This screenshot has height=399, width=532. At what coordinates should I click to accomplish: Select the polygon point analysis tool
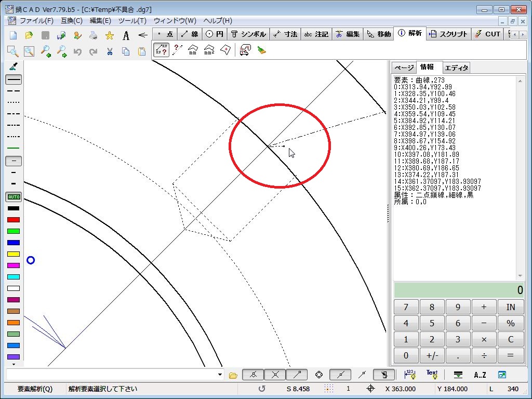point(225,50)
